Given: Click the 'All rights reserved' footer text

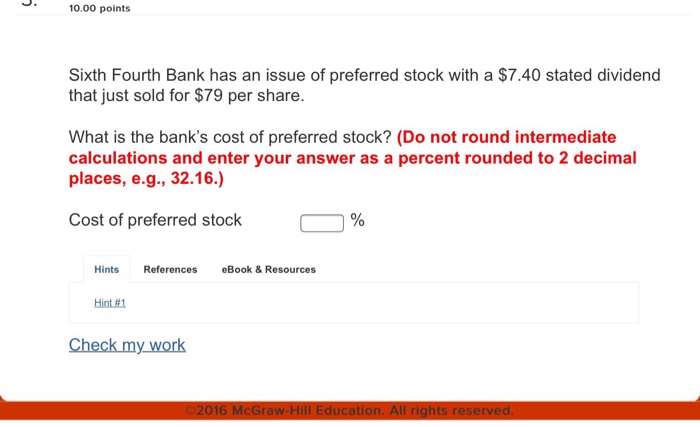Looking at the screenshot, I should [456, 410].
